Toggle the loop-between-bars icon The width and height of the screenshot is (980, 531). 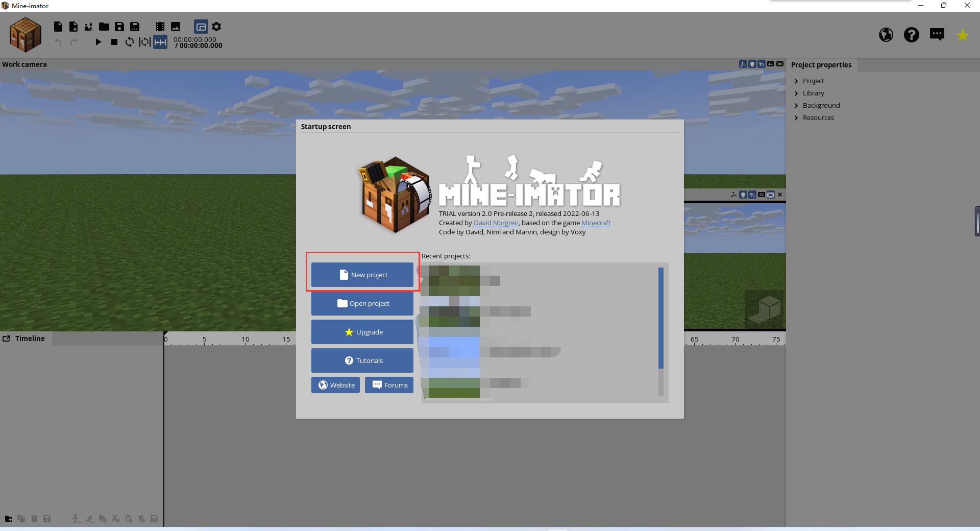(145, 42)
